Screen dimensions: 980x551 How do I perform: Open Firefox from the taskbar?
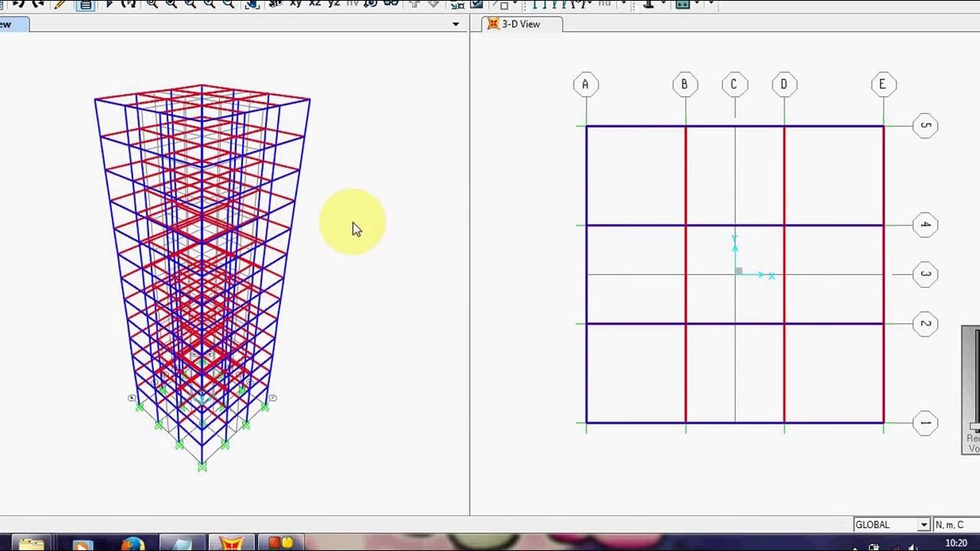pos(132,544)
